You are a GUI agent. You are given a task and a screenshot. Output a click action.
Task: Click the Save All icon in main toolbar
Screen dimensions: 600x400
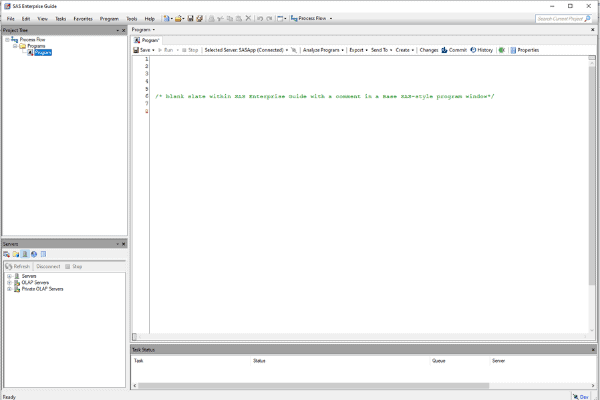point(199,18)
